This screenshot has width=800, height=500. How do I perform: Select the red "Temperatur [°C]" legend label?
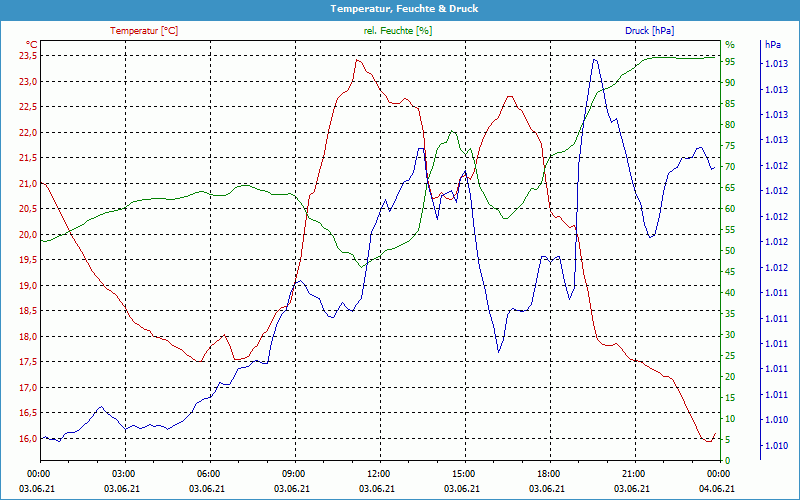coord(144,31)
